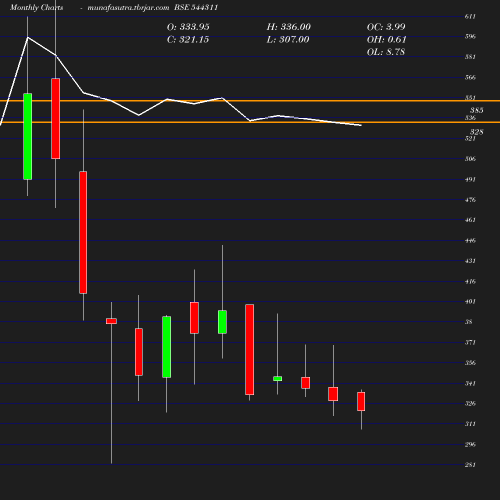Click the 335 orange level label
This screenshot has height=500, width=500.
pyautogui.click(x=477, y=110)
